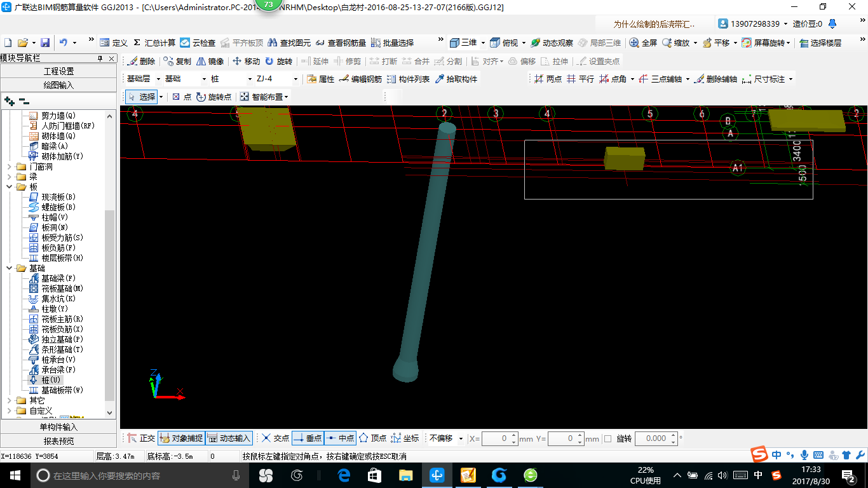Select 平行 parallel auxiliary axis tool

point(580,79)
